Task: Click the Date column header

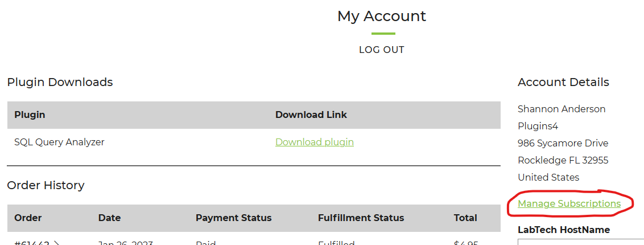Action: point(109,218)
